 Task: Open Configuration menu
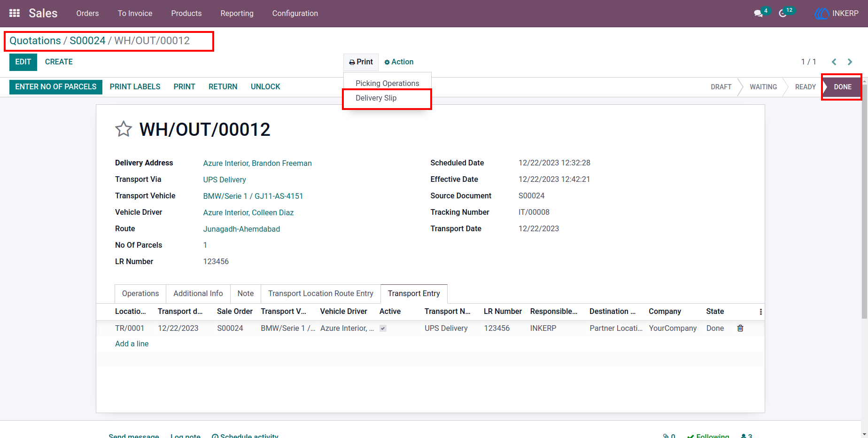pos(295,13)
